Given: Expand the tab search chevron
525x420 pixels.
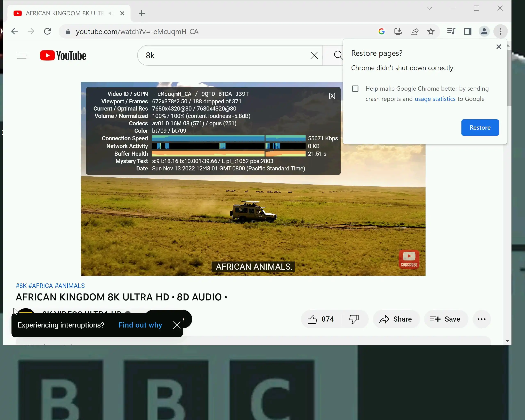Looking at the screenshot, I should pyautogui.click(x=430, y=8).
